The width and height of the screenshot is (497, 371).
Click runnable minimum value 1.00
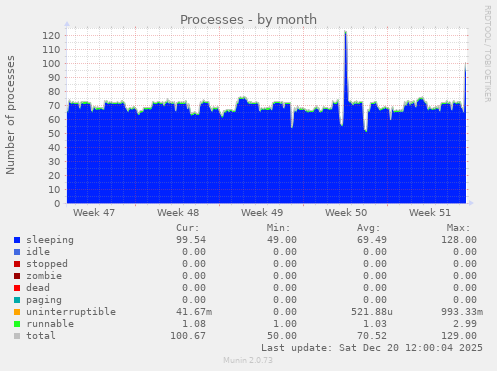coord(285,324)
